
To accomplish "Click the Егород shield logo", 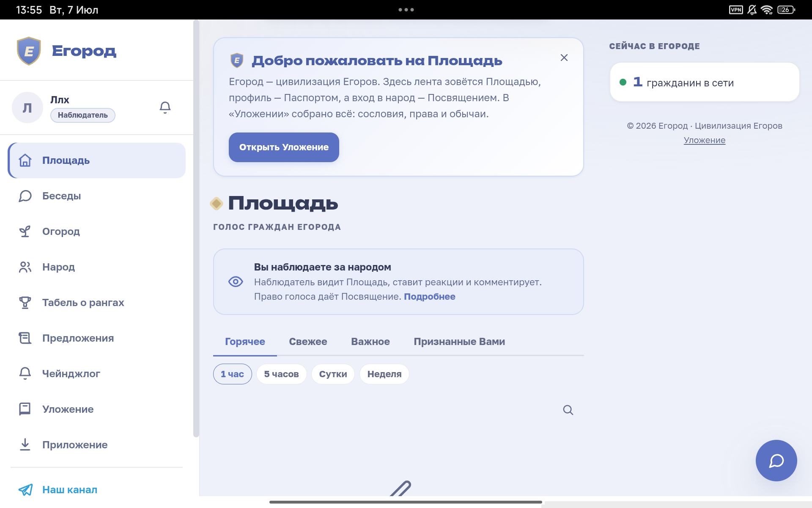I will coord(29,51).
